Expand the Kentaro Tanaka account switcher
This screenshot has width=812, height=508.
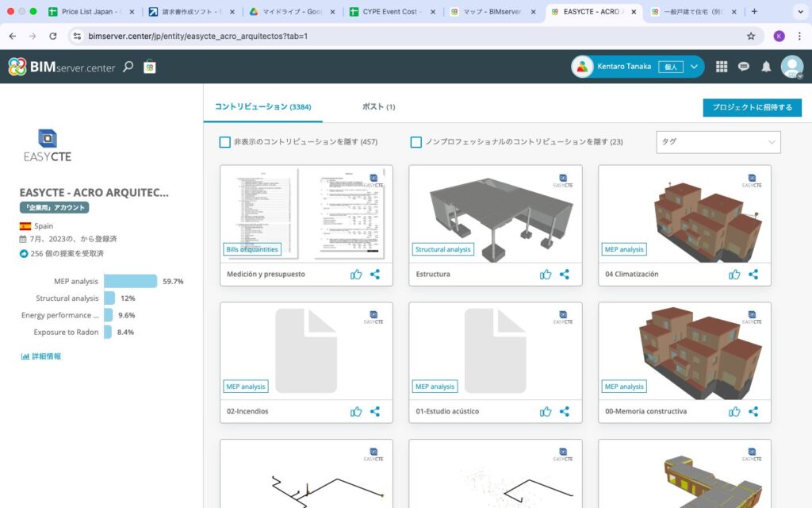694,67
